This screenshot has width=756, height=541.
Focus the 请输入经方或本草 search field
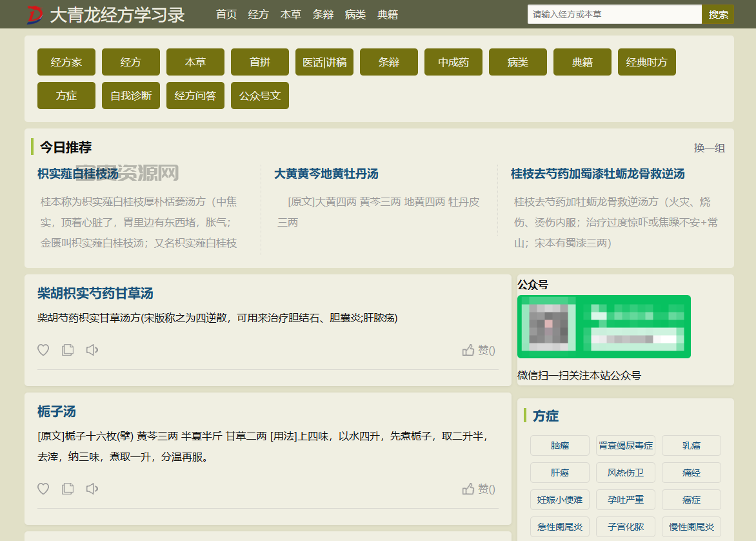click(x=614, y=14)
